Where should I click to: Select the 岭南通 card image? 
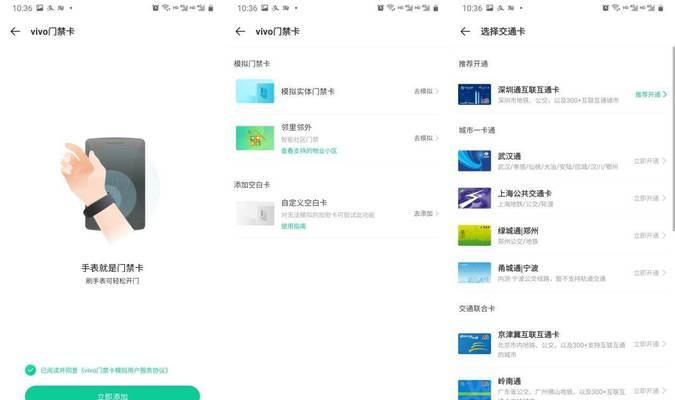tap(474, 390)
